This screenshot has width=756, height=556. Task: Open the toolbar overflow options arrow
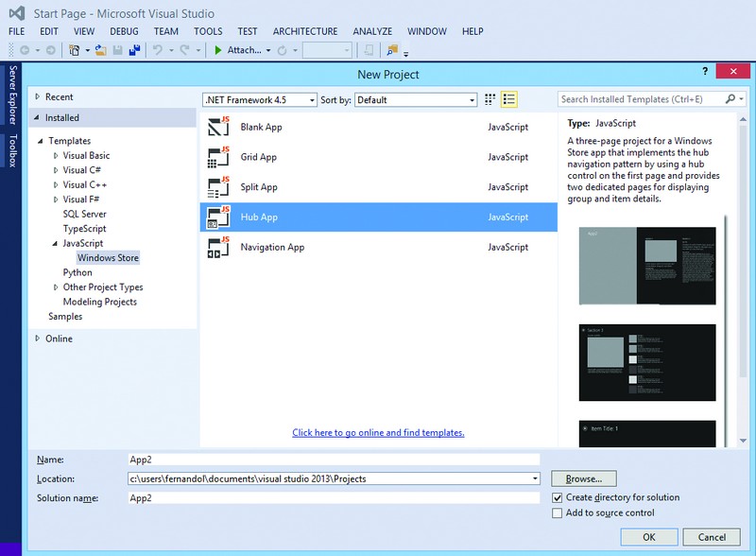click(406, 54)
